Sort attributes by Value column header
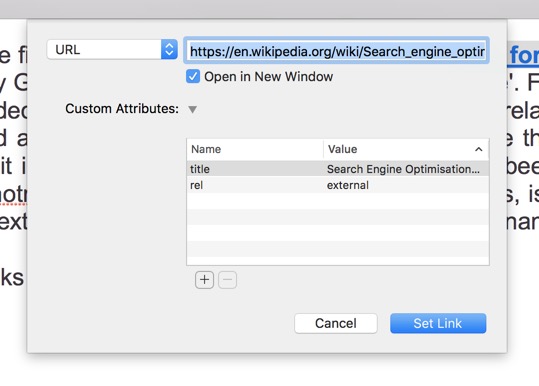Viewport: 539px width, 386px height. click(x=406, y=149)
